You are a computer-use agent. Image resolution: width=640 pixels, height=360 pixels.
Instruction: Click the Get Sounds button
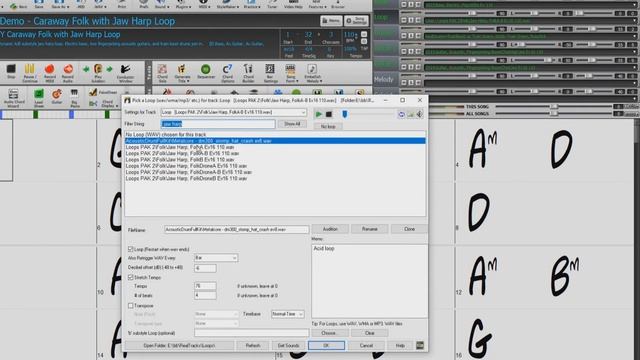click(288, 345)
